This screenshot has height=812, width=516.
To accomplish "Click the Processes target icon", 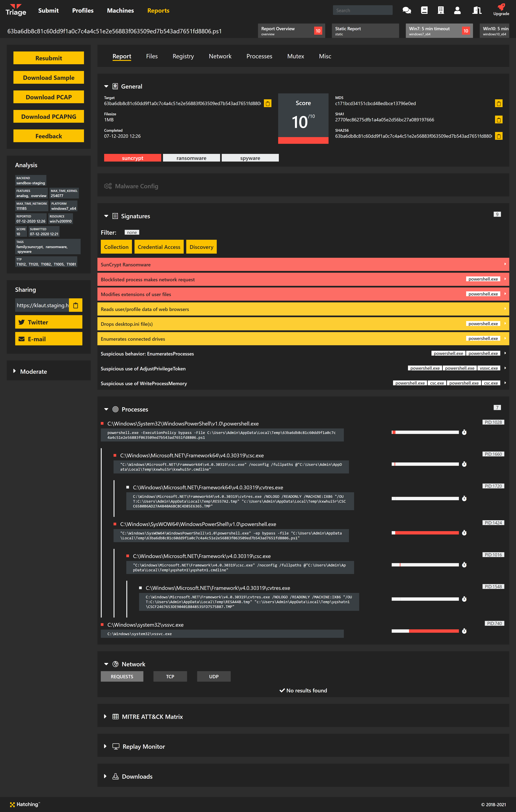I will (115, 409).
